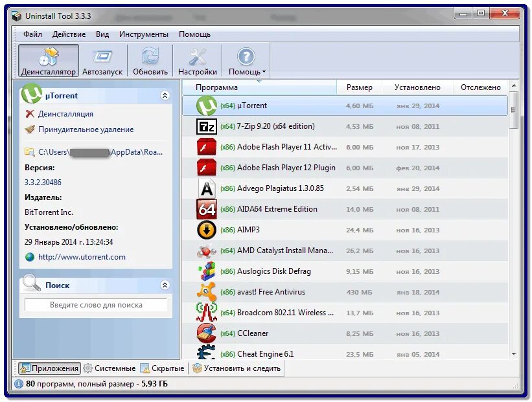Image resolution: width=532 pixels, height=402 pixels.
Task: Click Деинсталляция to uninstall µTorrent
Action: point(65,114)
